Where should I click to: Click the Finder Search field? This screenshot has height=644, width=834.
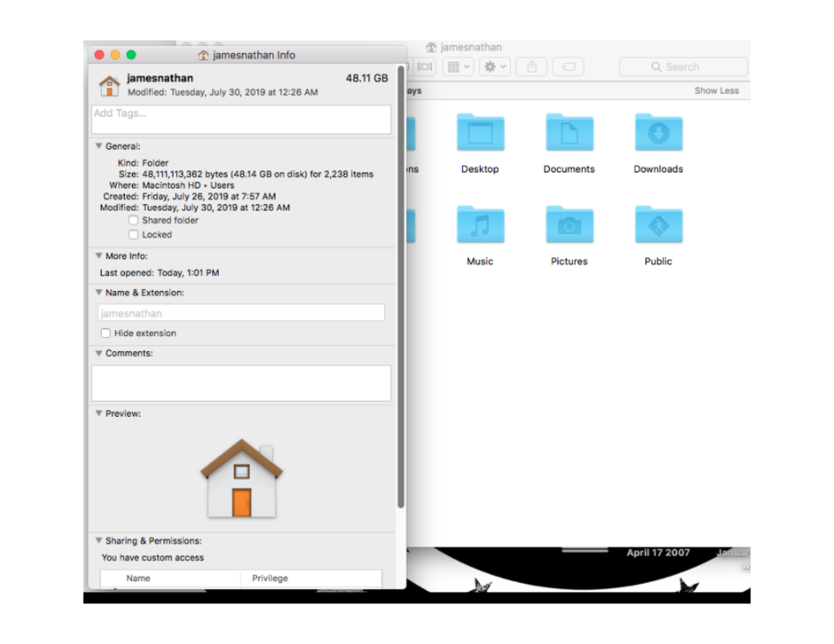click(683, 67)
